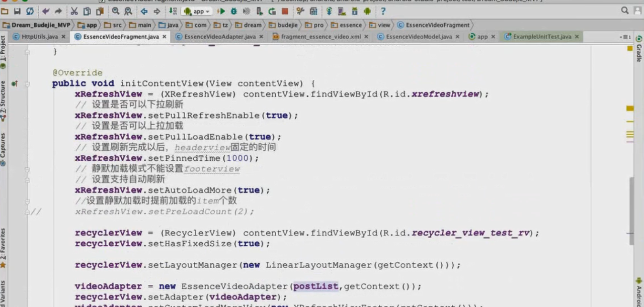Close the ExampleUnitTest.java tab

click(x=576, y=37)
